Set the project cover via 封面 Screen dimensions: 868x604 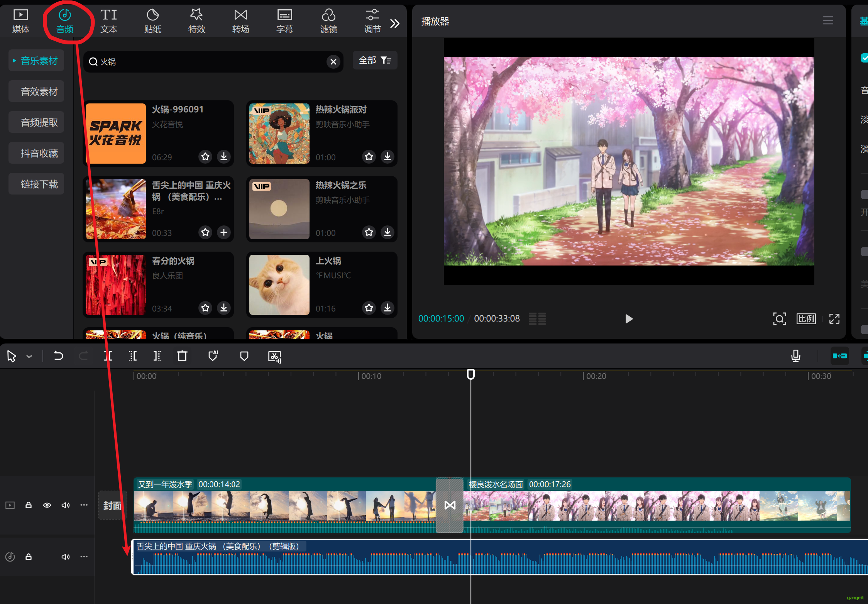click(x=112, y=505)
